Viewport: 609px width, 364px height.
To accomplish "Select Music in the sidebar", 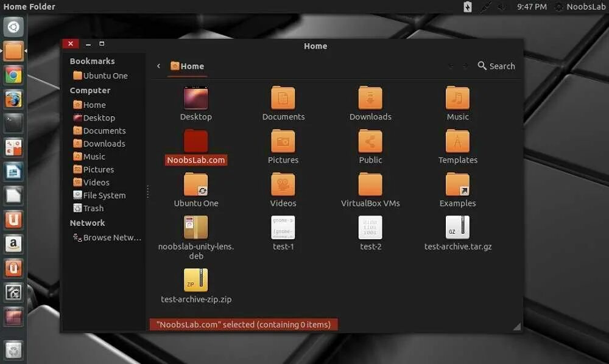I will pyautogui.click(x=90, y=156).
